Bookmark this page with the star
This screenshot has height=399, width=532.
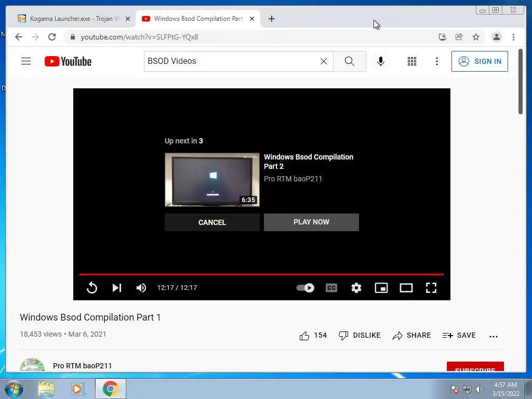476,37
